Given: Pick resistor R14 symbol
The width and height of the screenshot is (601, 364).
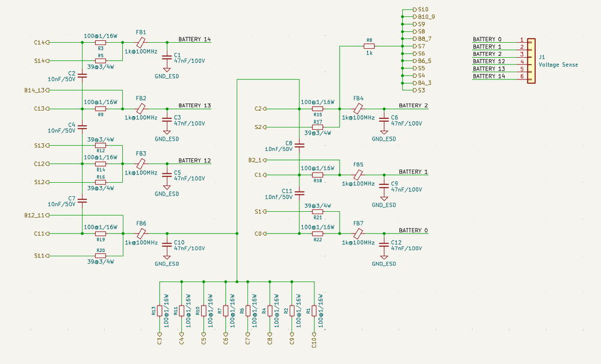Looking at the screenshot, I should point(101,164).
